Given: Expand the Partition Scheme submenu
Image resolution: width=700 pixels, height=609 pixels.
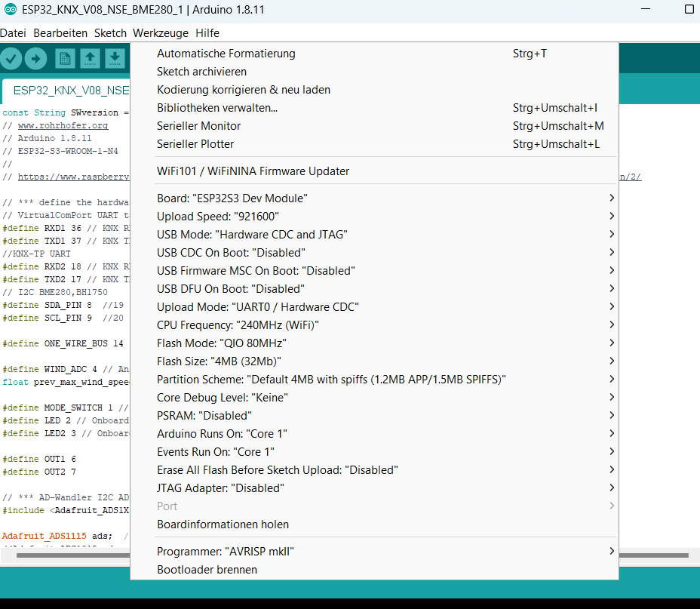Looking at the screenshot, I should (374, 380).
